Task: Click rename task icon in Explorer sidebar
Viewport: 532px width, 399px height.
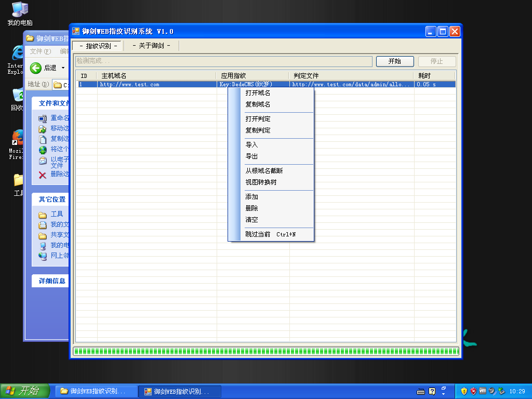Action: coord(43,118)
